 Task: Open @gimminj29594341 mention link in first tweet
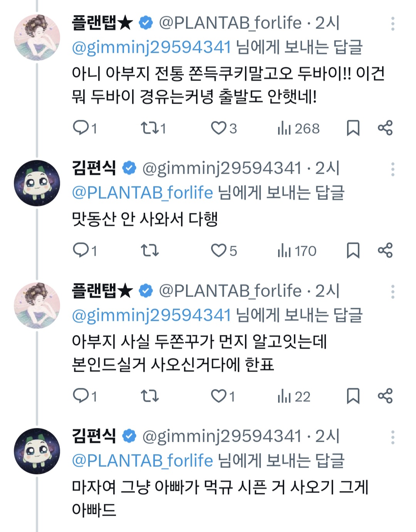[151, 47]
